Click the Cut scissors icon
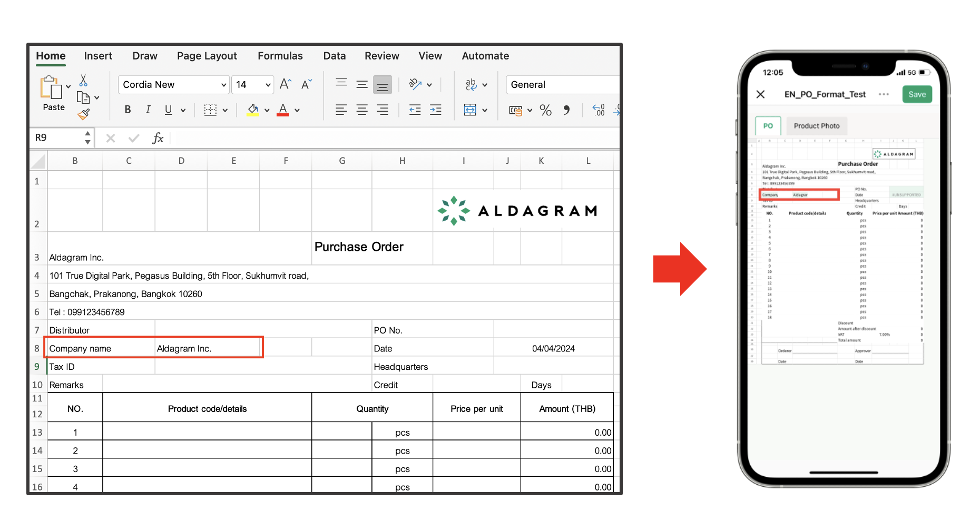 [x=83, y=81]
